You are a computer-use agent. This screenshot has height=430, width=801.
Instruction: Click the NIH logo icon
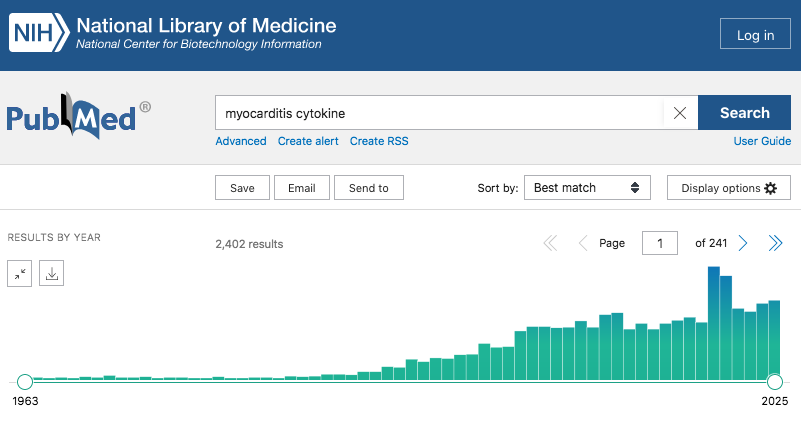[x=40, y=33]
